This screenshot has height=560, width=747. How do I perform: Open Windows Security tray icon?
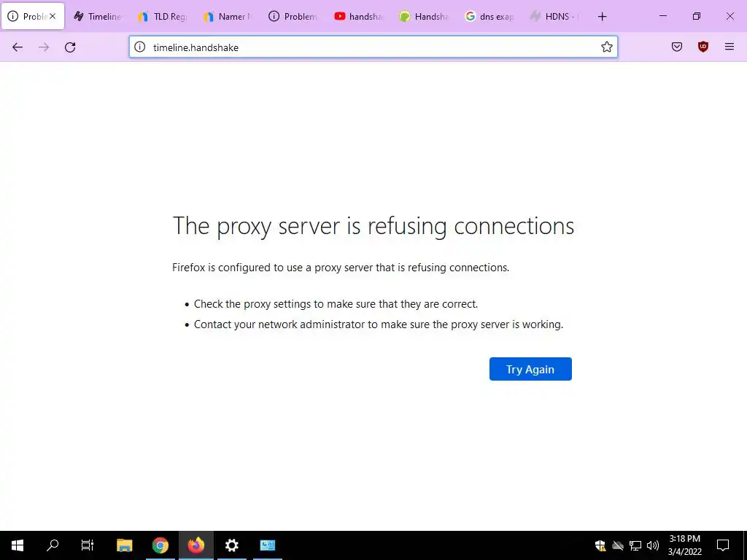coord(600,545)
